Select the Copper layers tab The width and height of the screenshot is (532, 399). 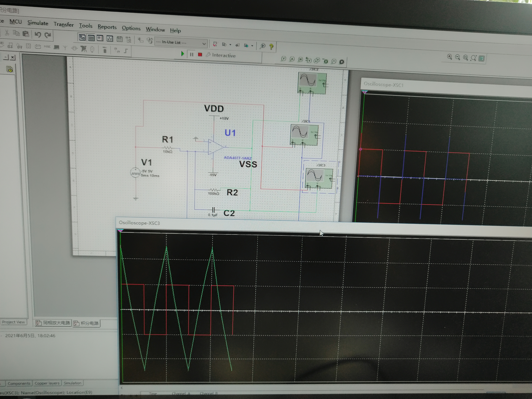[x=47, y=383]
